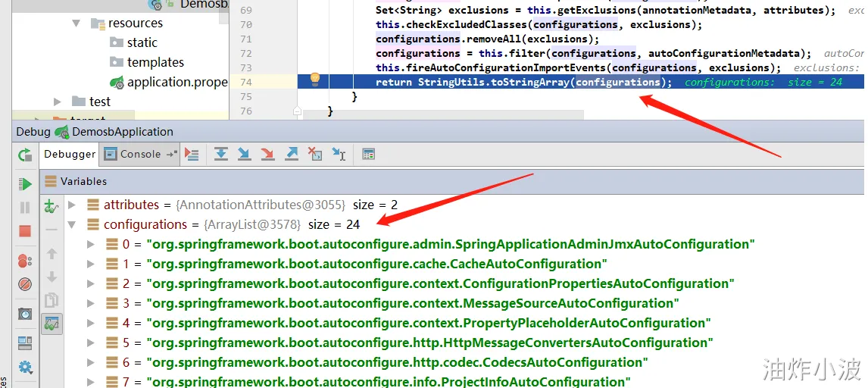The image size is (868, 388).
Task: Expand element 4 PropertyPlaceholderAutoConfiguration
Action: point(91,323)
